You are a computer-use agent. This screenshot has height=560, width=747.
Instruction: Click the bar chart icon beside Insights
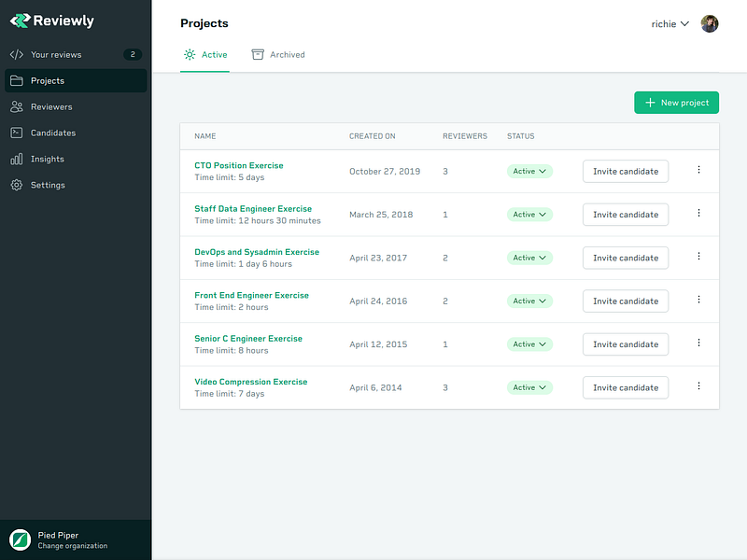17,159
